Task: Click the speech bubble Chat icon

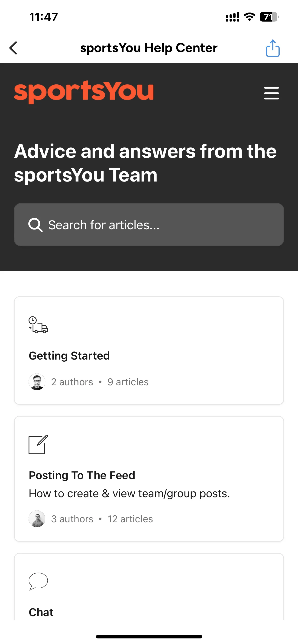Action: (x=38, y=581)
